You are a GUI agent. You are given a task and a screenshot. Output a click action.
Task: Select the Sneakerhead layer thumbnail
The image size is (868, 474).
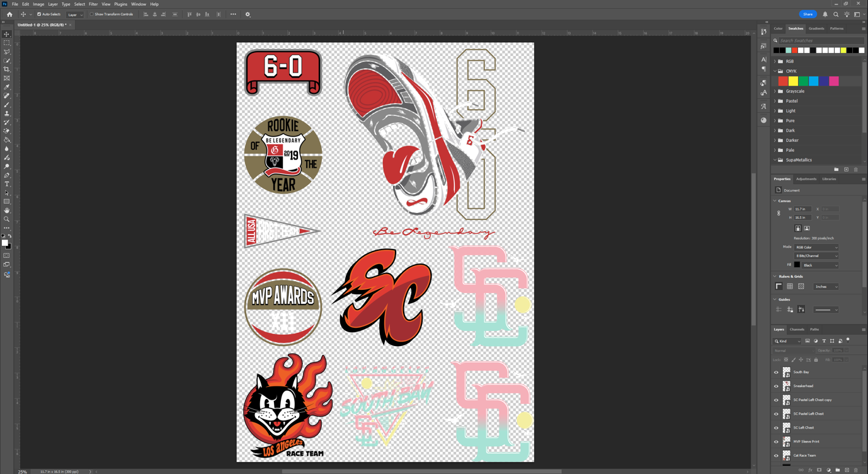point(787,386)
